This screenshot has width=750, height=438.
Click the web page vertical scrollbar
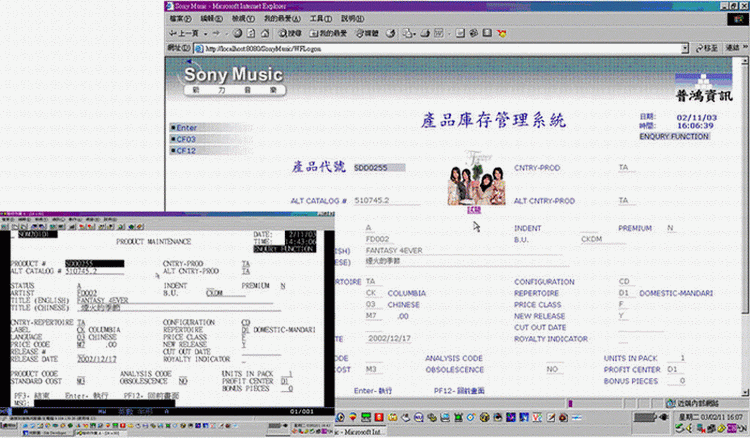[x=745, y=227]
